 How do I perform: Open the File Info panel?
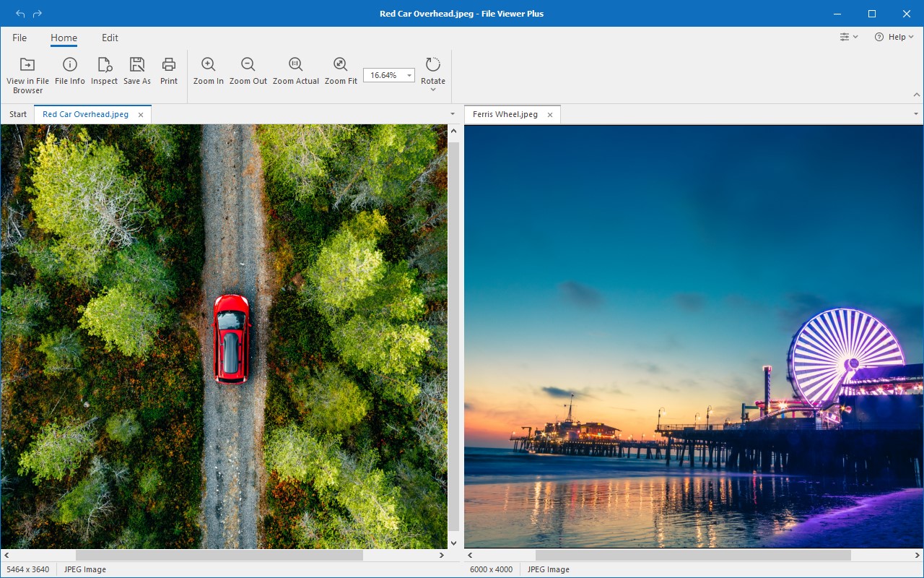(x=70, y=64)
